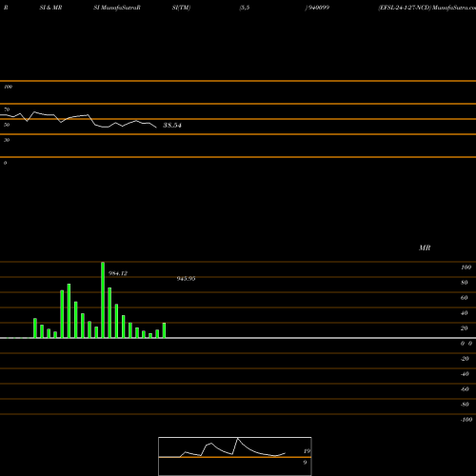Click the SI MunafaSutraR header text
The image size is (476, 476).
point(117,8)
